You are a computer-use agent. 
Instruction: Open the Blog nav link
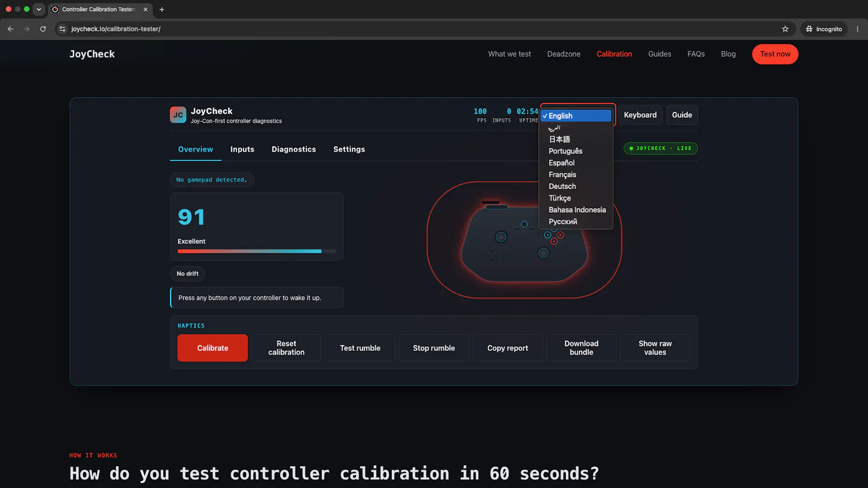pyautogui.click(x=728, y=54)
